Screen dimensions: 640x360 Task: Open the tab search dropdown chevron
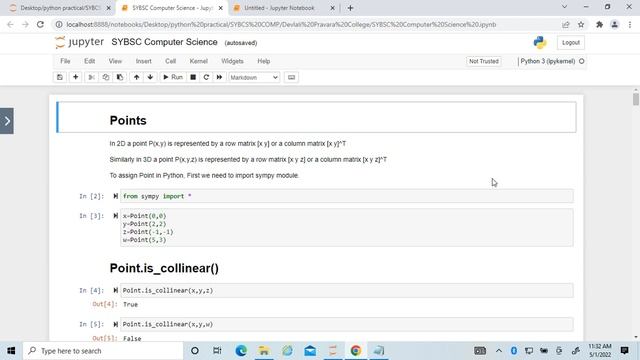(564, 7)
